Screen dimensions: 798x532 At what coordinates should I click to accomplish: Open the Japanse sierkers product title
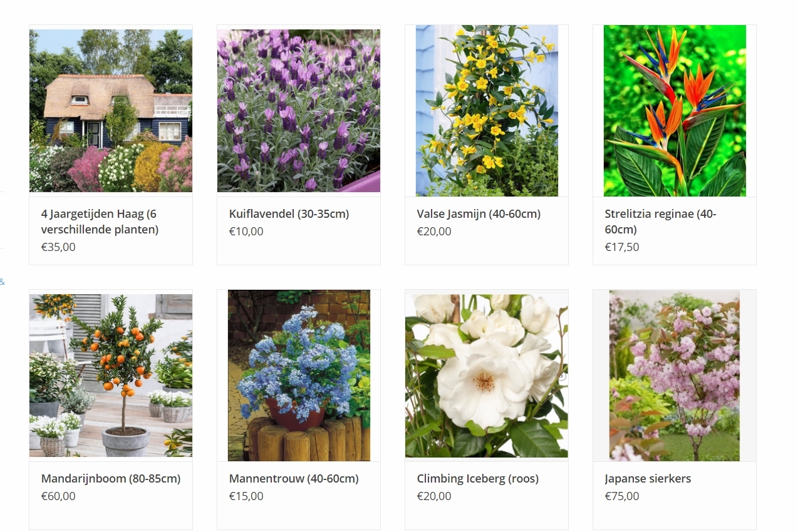coord(648,479)
